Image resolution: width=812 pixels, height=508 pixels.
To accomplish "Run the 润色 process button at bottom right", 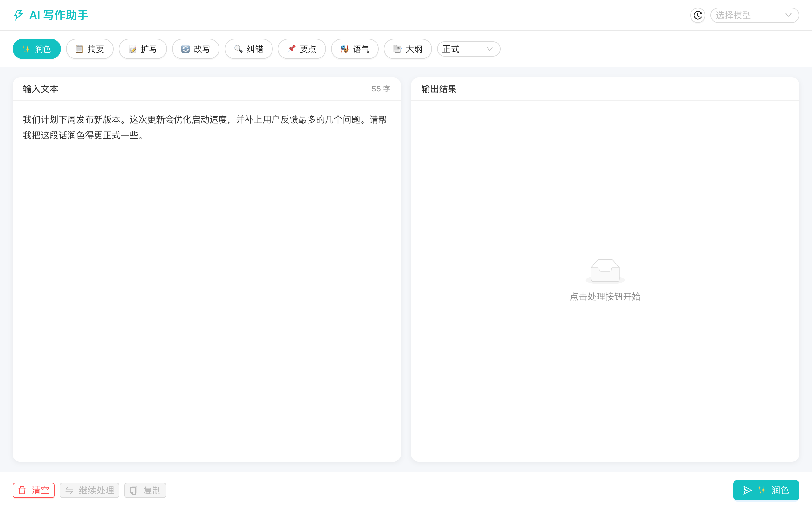I will coord(766,490).
